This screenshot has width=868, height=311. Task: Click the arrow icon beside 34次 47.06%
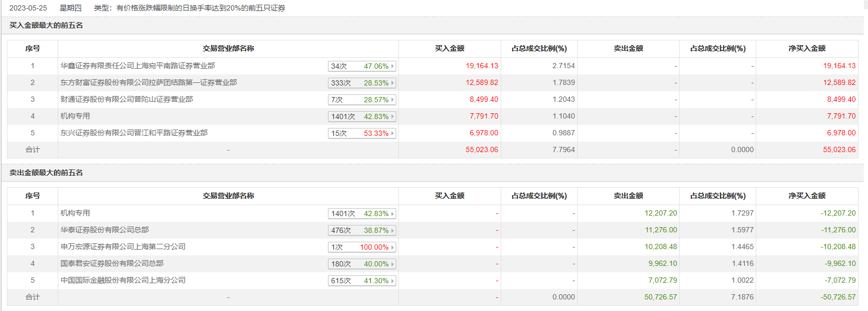(392, 66)
